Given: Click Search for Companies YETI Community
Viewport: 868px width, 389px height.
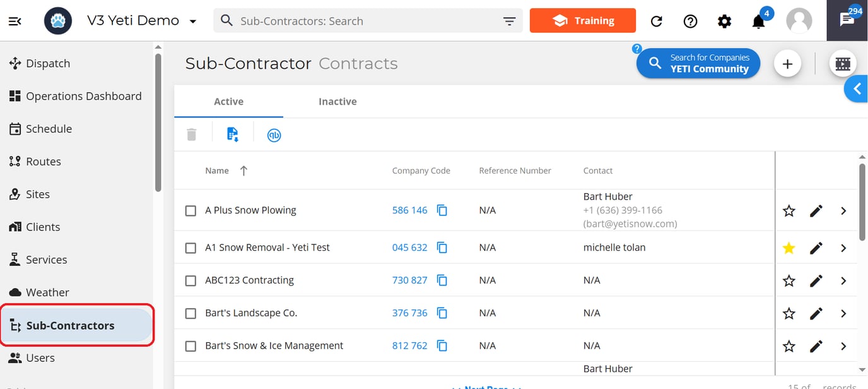Looking at the screenshot, I should tap(698, 63).
